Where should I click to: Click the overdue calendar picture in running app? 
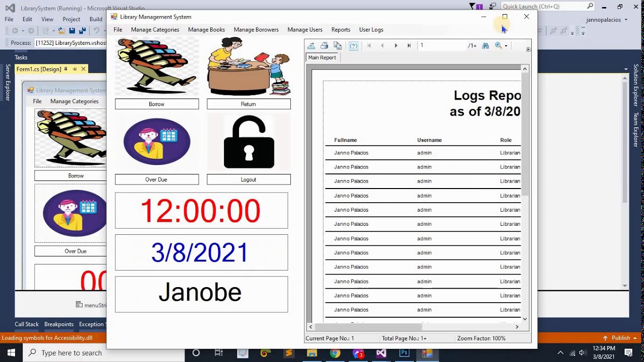pos(157,142)
